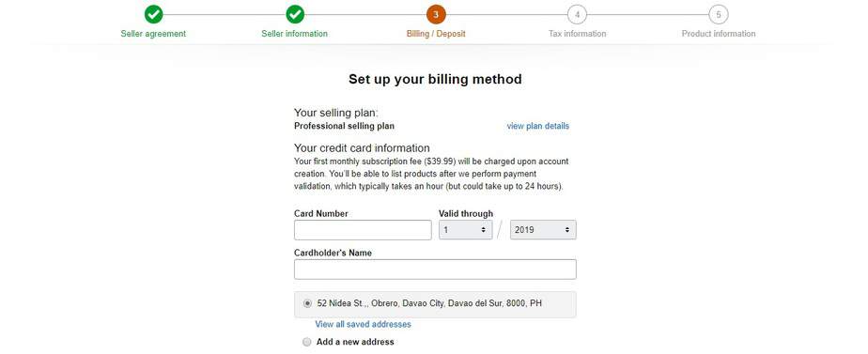This screenshot has width=868, height=354.
Task: Open the Seller agreement step label
Action: click(153, 34)
